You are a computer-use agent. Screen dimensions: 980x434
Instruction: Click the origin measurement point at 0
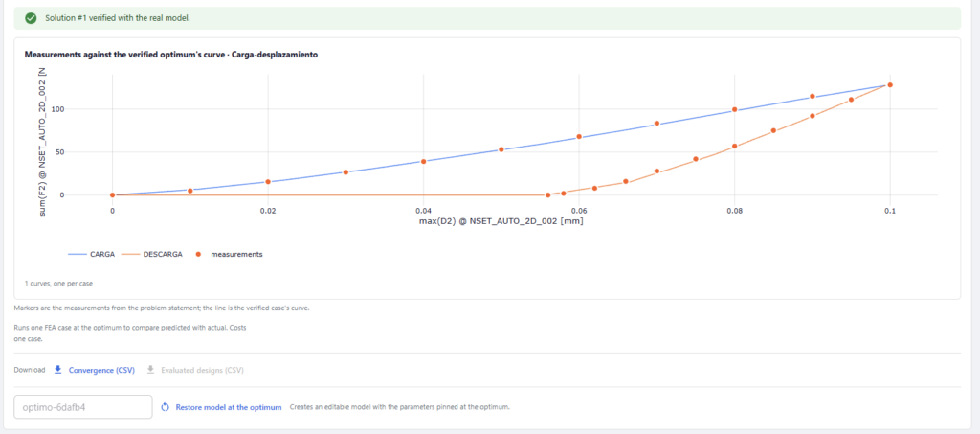(113, 195)
